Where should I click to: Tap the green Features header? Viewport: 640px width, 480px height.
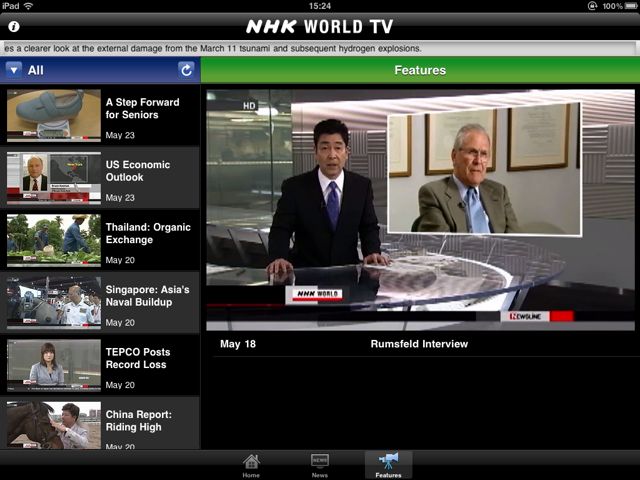[420, 70]
